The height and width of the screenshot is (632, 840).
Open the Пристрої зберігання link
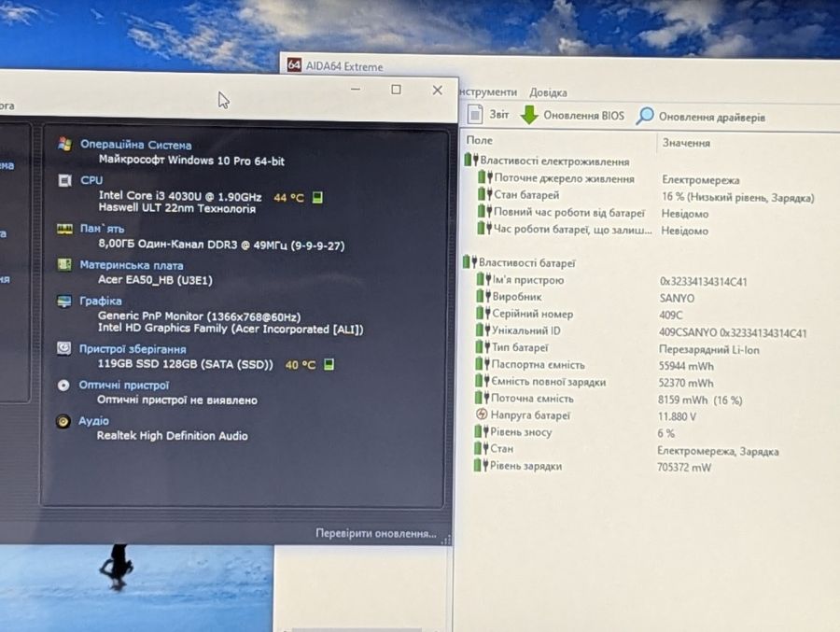pyautogui.click(x=133, y=349)
